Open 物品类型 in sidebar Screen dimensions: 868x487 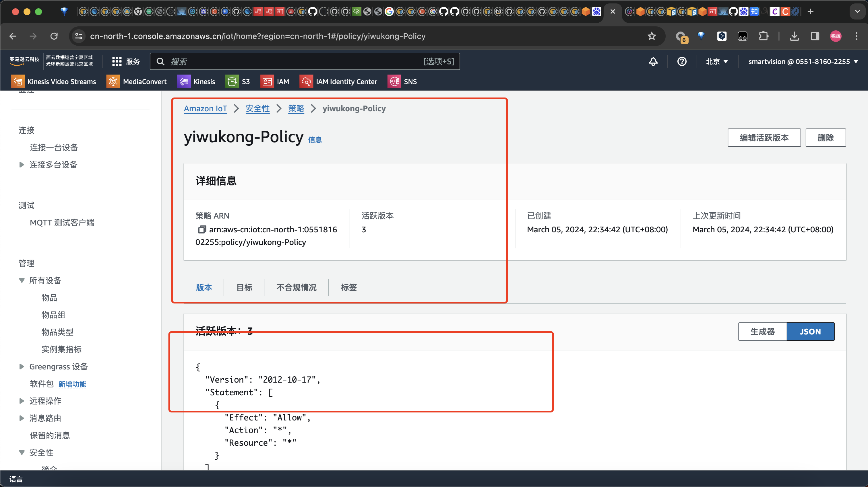pos(57,332)
